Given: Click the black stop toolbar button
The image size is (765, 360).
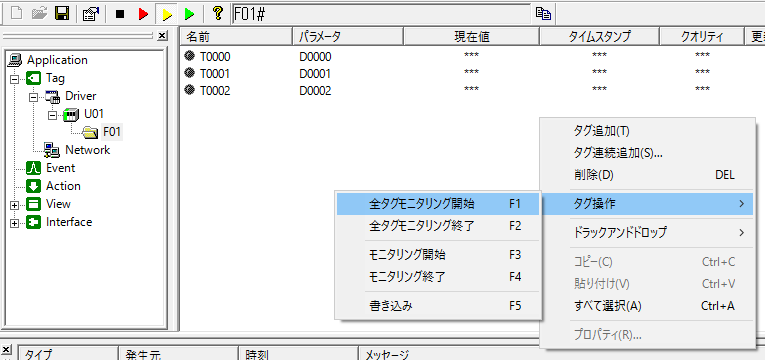Looking at the screenshot, I should point(120,14).
